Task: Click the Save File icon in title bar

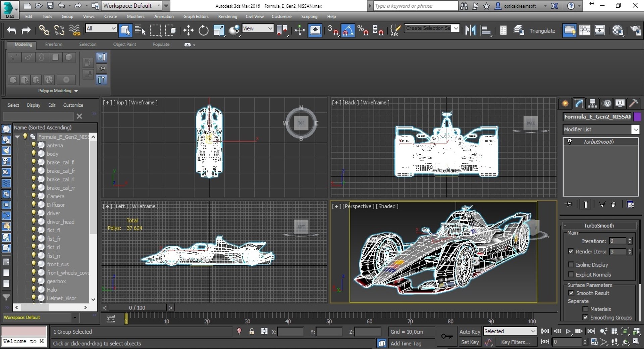Action: 50,5
